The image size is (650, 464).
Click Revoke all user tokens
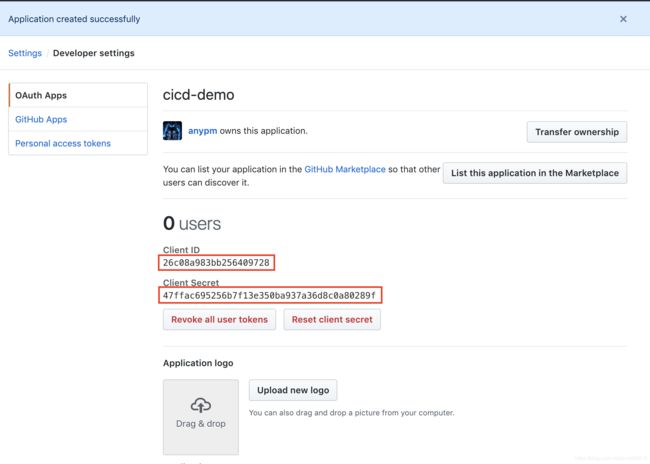pyautogui.click(x=219, y=320)
